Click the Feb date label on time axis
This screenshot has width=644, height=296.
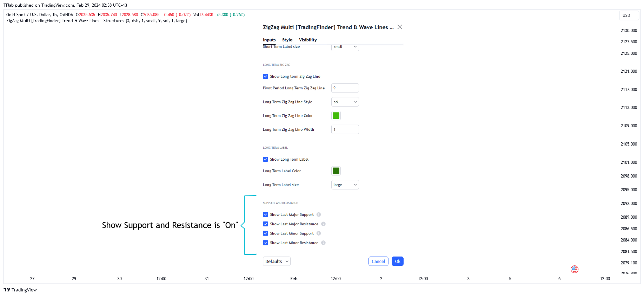(x=294, y=279)
